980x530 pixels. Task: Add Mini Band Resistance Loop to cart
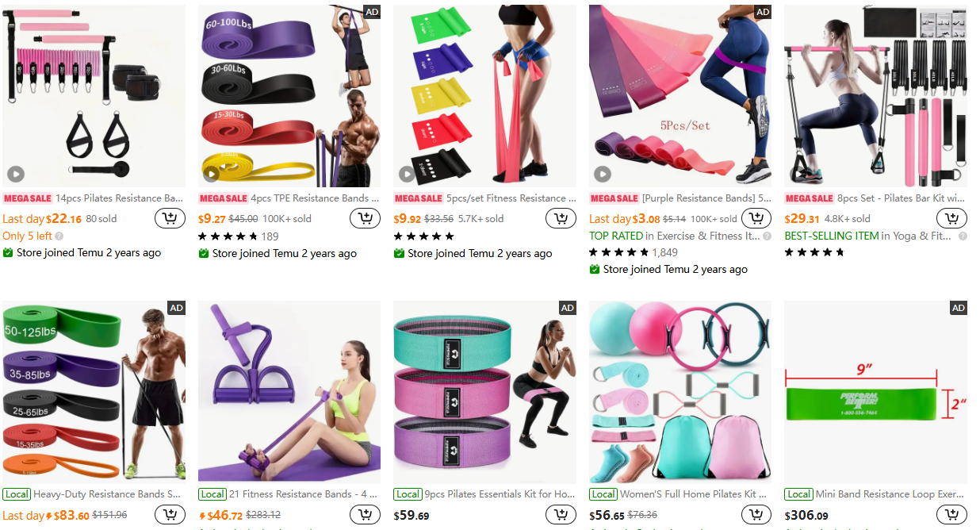952,515
